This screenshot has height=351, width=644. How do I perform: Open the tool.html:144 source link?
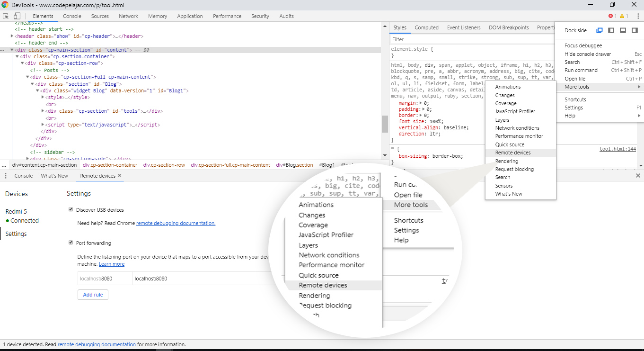618,149
